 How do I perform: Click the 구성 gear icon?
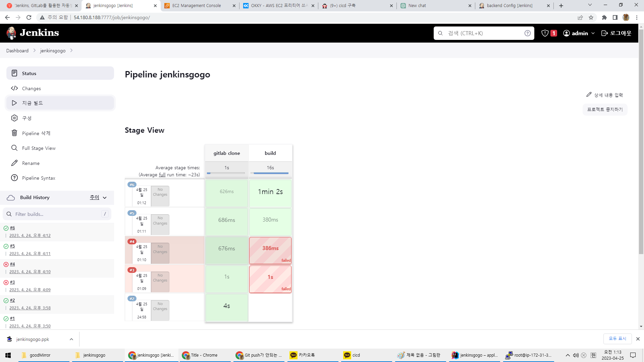pos(14,118)
